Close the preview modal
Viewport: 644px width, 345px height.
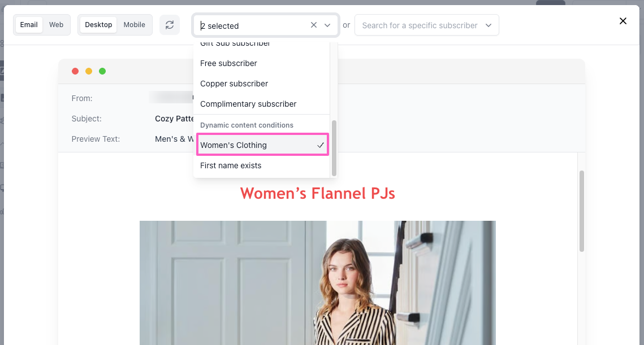coord(623,21)
